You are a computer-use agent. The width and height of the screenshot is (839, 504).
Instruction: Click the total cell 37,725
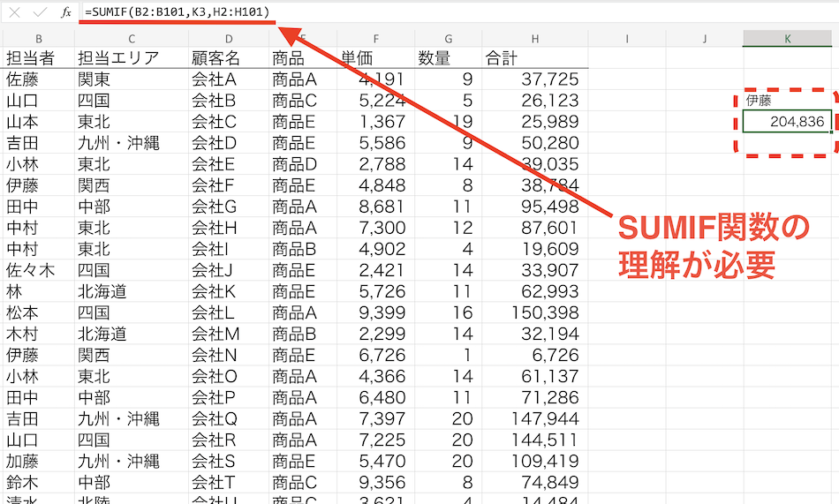click(535, 79)
